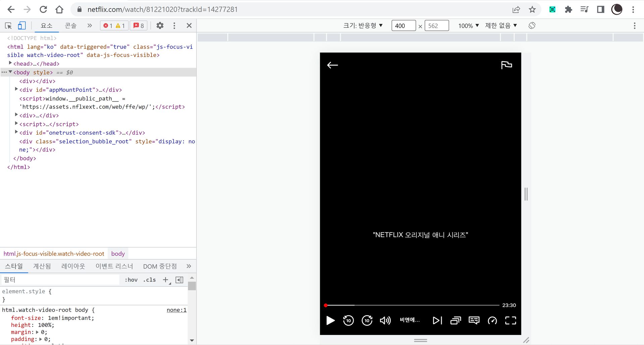This screenshot has height=345, width=644.
Task: Expand the margin shorthand property
Action: pyautogui.click(x=37, y=332)
